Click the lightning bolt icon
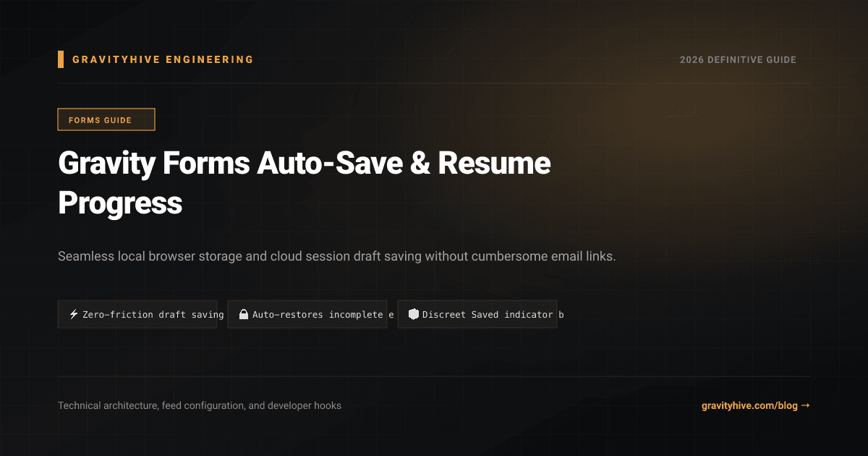868x456 pixels. coord(74,315)
